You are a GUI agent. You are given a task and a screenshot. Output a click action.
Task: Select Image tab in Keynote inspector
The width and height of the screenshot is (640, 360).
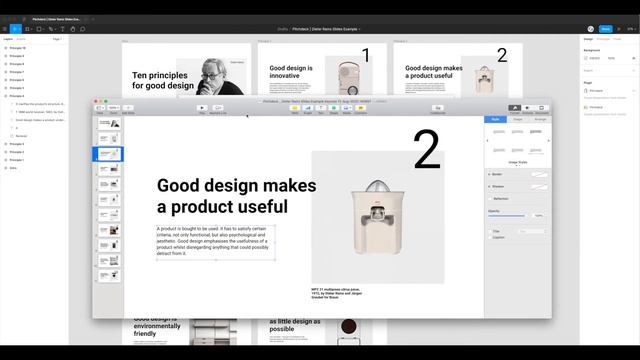coord(518,119)
